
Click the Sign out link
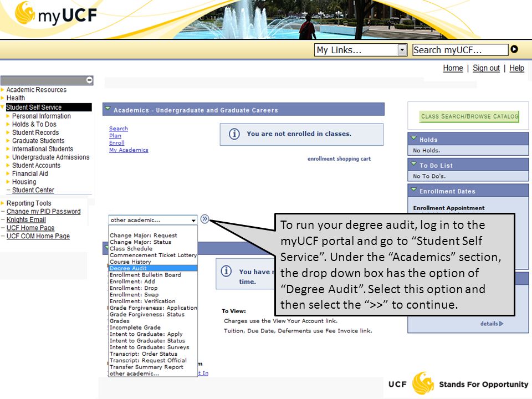486,68
